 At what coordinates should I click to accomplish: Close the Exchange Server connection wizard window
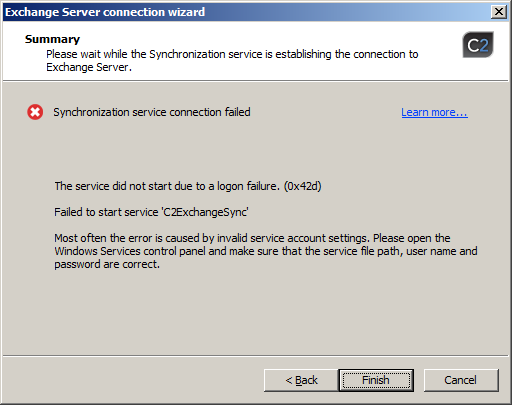(499, 12)
